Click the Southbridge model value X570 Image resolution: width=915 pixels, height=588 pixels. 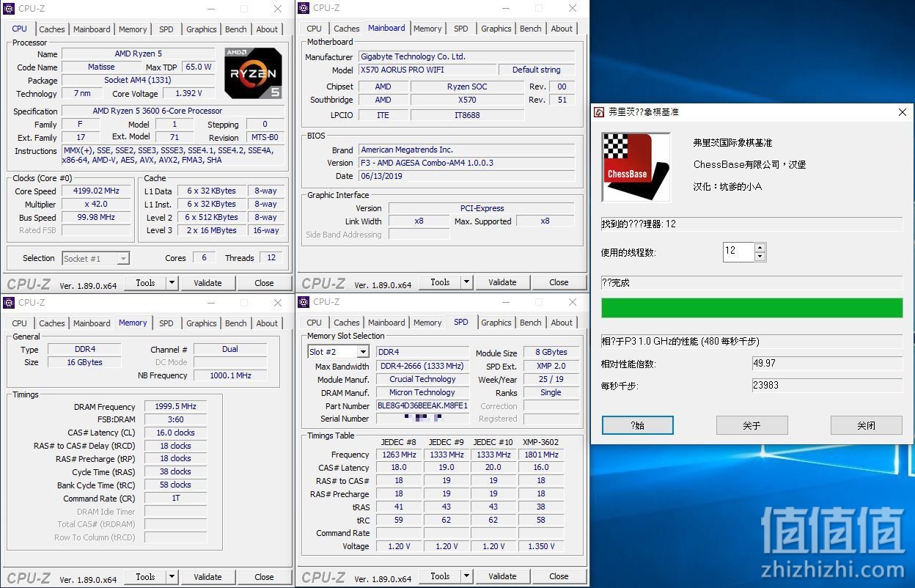pos(467,100)
